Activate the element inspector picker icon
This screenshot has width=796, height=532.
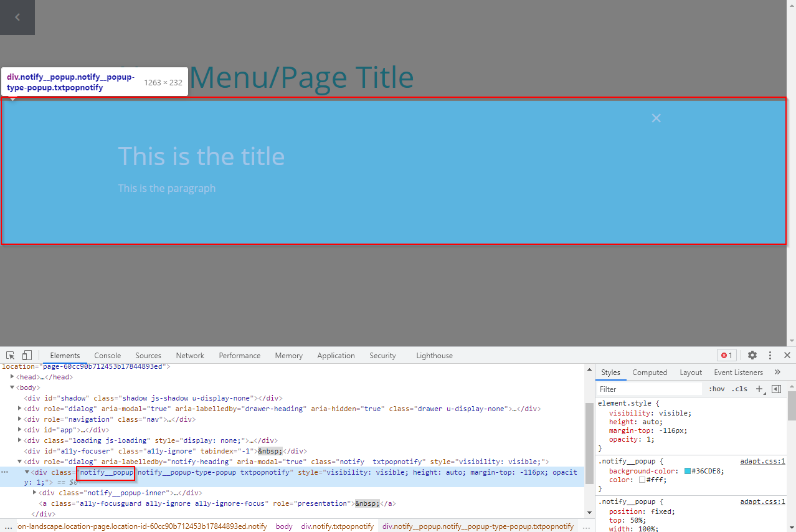coord(11,355)
